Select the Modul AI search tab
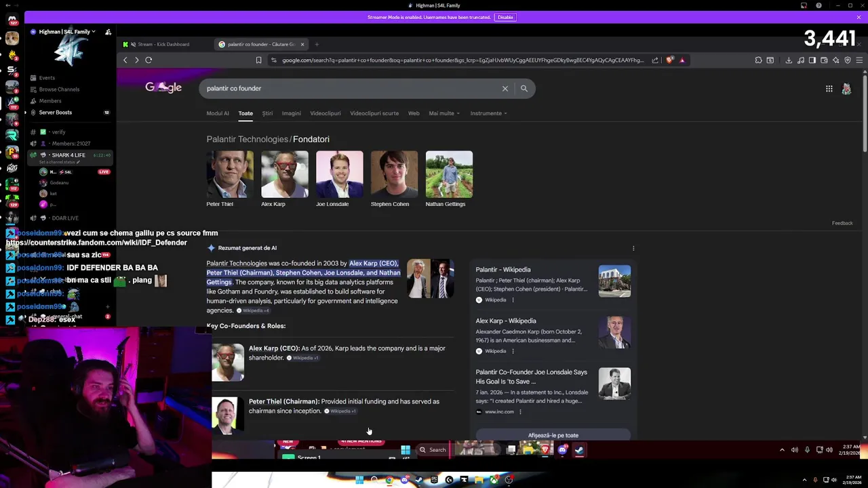 (218, 113)
